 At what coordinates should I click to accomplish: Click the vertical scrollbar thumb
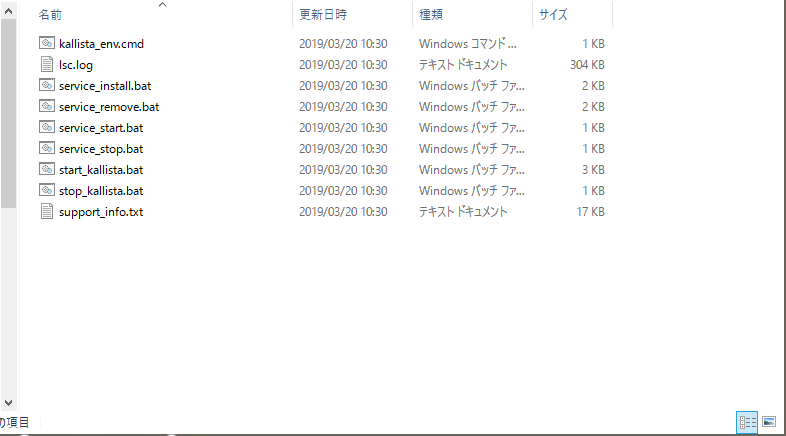9,114
